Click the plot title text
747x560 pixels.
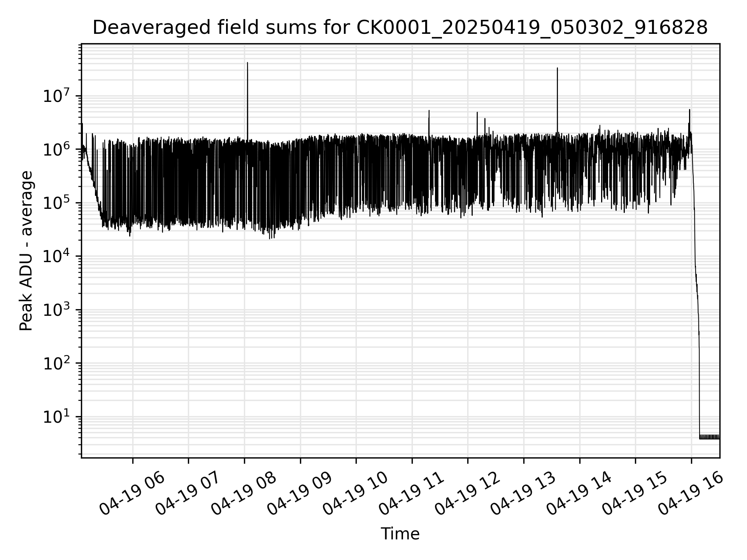(x=400, y=28)
